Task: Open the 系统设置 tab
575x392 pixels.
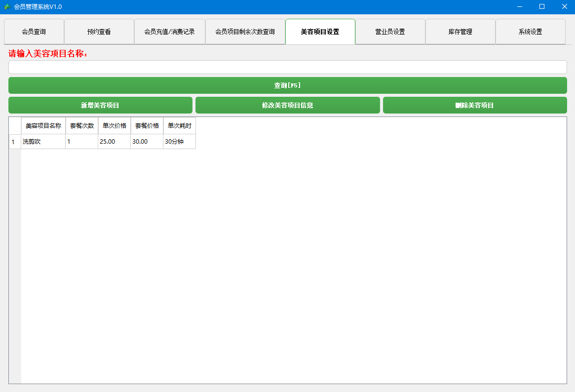Action: coord(530,31)
